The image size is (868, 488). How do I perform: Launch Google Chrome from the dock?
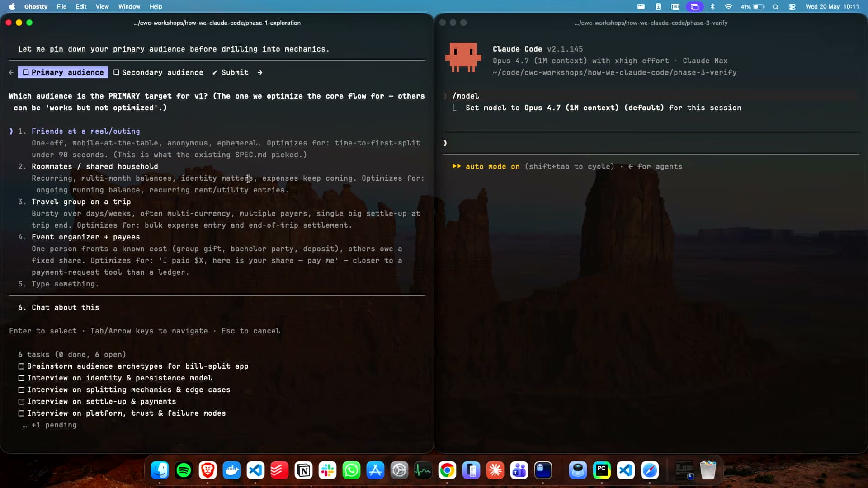coord(447,470)
